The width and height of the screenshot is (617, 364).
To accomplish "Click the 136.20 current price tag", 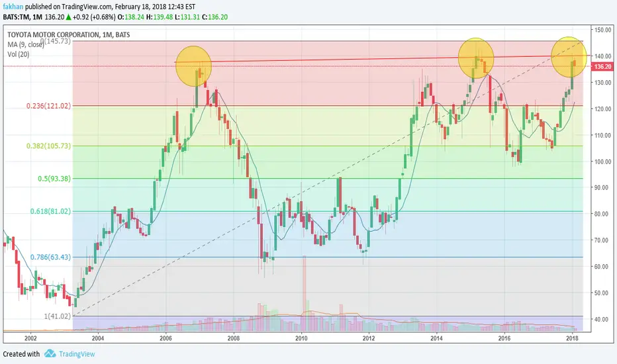I will [603, 66].
